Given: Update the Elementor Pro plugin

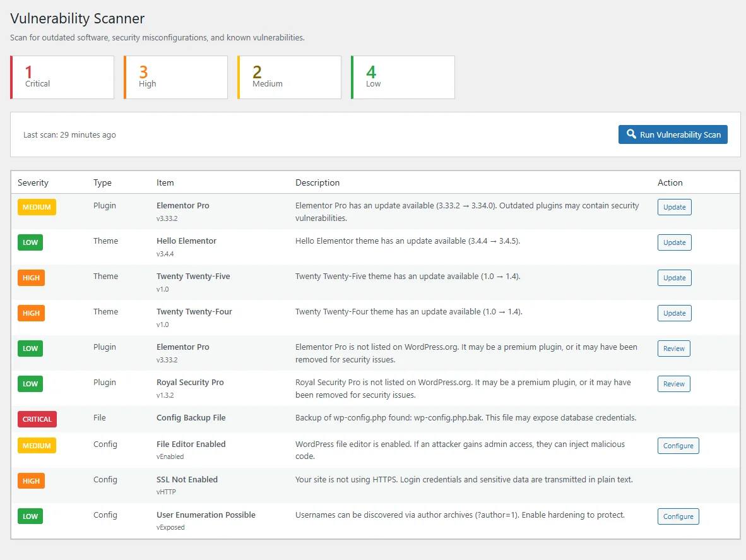Looking at the screenshot, I should coord(674,206).
